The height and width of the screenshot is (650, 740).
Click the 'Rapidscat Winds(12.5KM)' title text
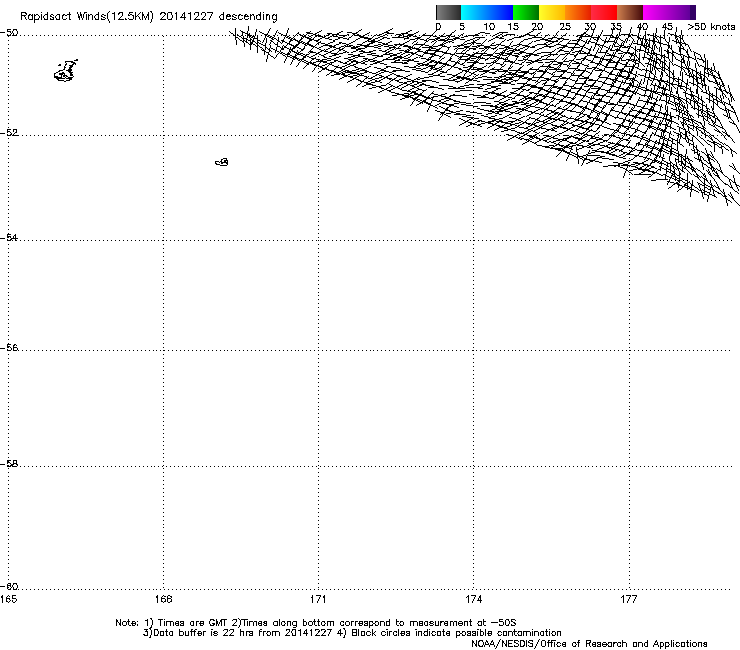[87, 17]
